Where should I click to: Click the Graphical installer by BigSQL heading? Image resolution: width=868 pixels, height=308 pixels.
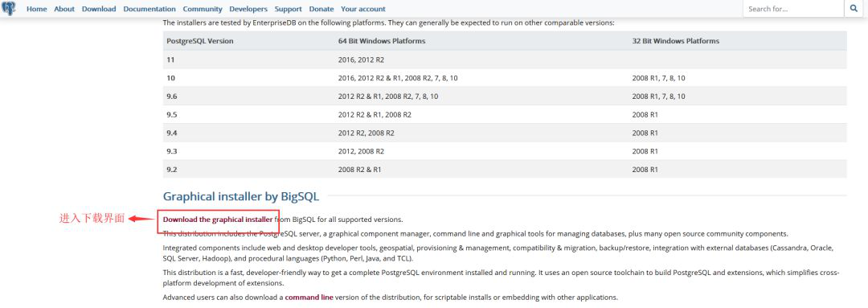[241, 196]
